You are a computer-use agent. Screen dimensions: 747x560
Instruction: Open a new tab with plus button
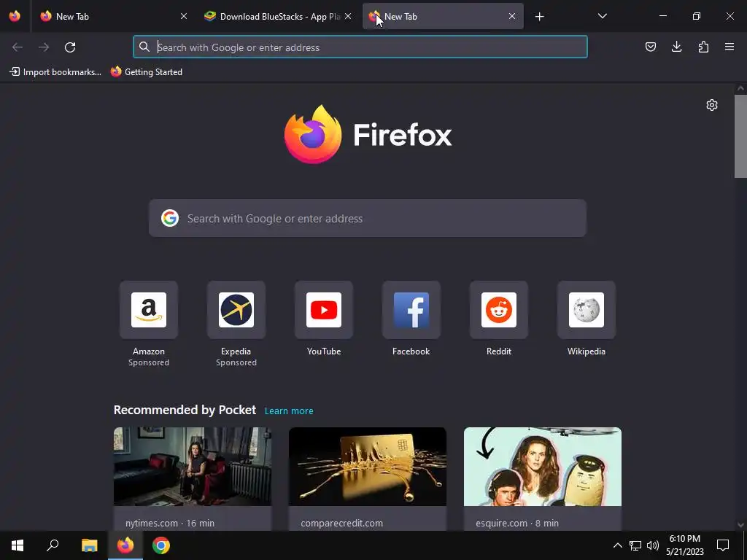coord(539,17)
